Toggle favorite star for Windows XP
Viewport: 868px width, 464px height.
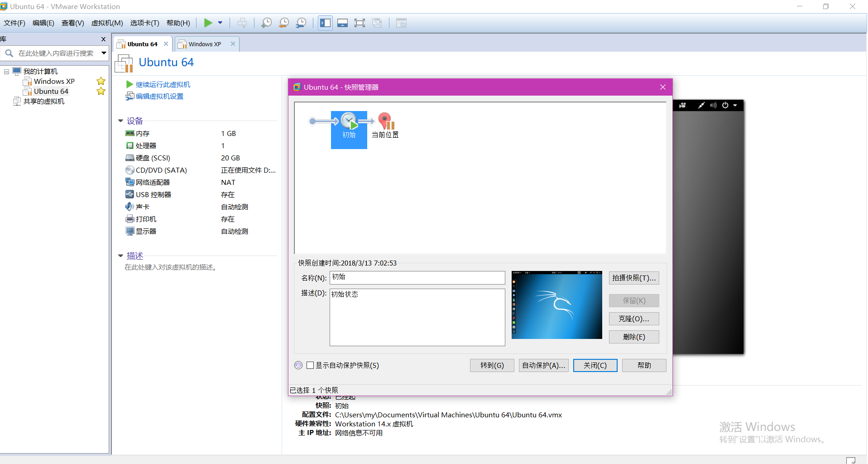(101, 81)
